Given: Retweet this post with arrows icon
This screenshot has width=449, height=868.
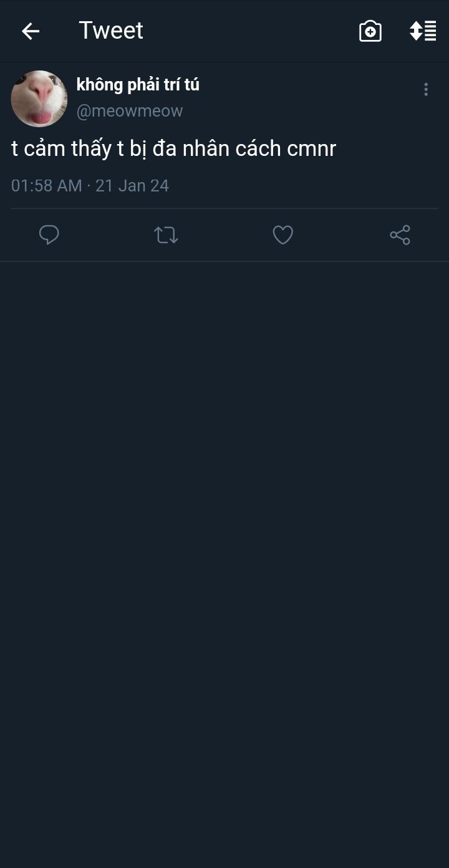Looking at the screenshot, I should pyautogui.click(x=166, y=235).
